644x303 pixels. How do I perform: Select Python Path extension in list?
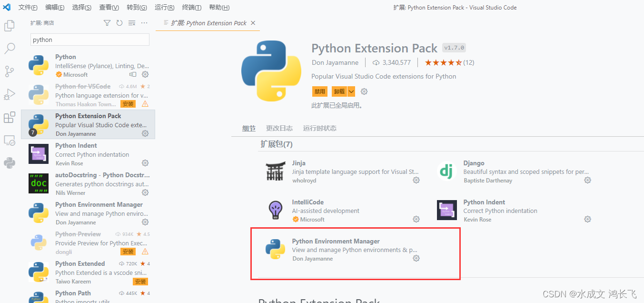coord(88,295)
